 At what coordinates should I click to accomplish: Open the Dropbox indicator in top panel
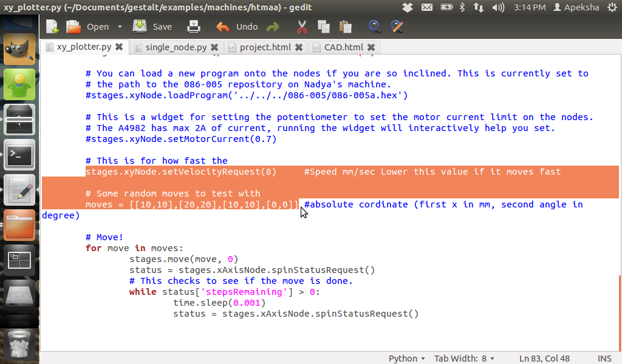407,7
